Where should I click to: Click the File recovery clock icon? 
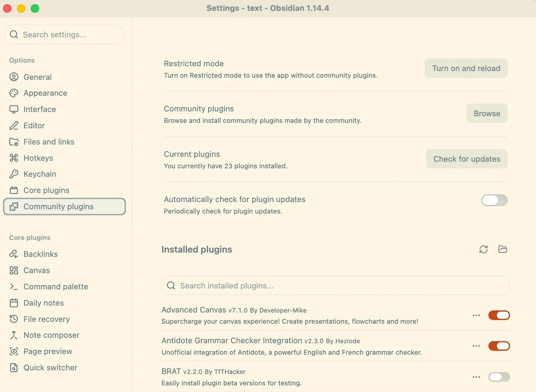point(14,319)
